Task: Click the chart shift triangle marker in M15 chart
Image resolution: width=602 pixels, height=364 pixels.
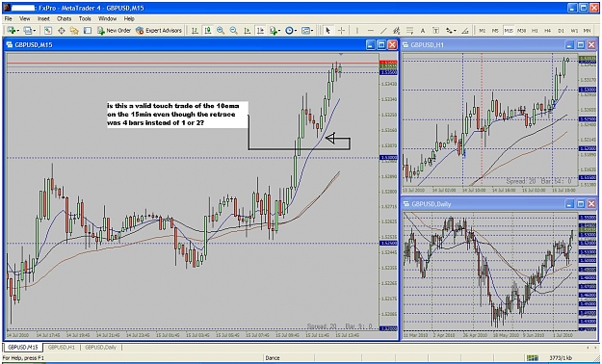Action: [x=341, y=55]
